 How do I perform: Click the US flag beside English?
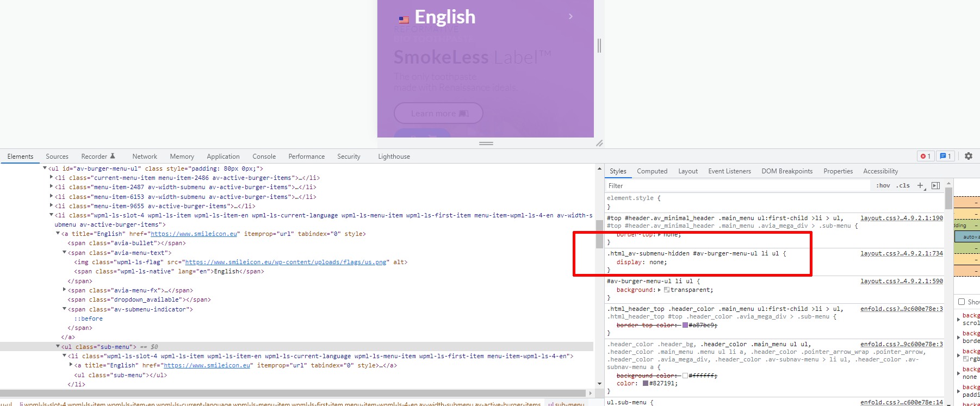404,20
